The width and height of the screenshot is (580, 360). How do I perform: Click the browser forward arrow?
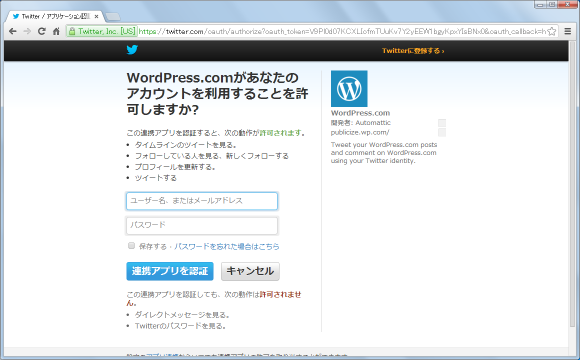click(27, 31)
